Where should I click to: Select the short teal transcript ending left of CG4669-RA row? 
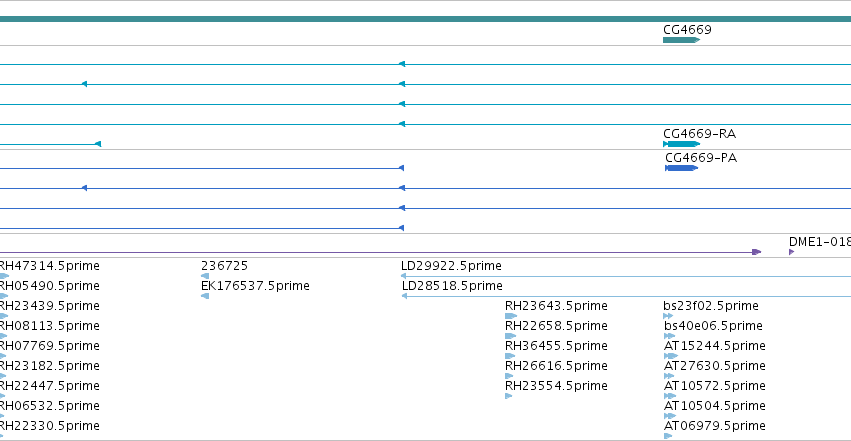(50, 144)
